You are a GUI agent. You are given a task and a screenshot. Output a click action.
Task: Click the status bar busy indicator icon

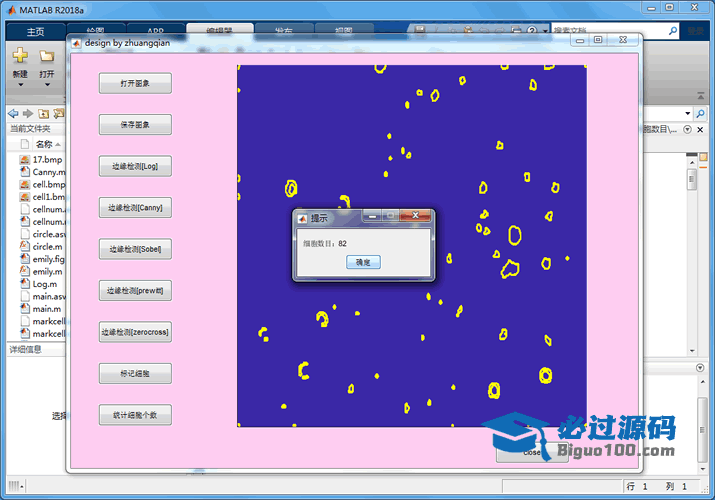point(14,486)
